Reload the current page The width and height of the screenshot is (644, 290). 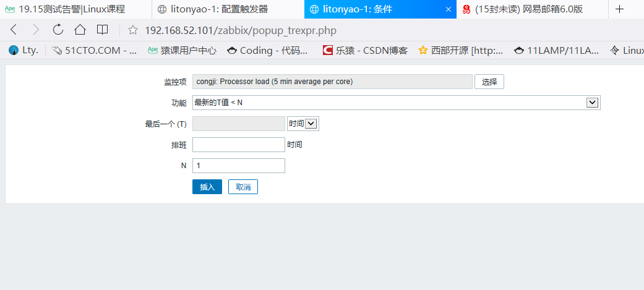58,30
